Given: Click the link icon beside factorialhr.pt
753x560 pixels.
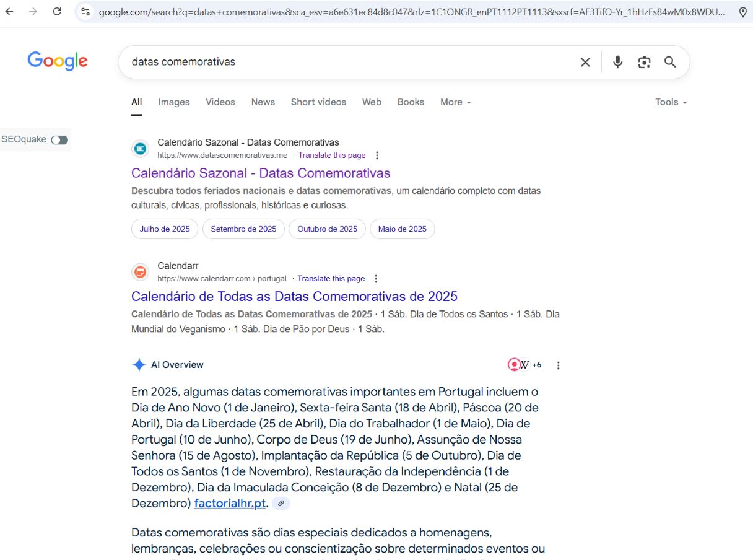Looking at the screenshot, I should (x=281, y=504).
